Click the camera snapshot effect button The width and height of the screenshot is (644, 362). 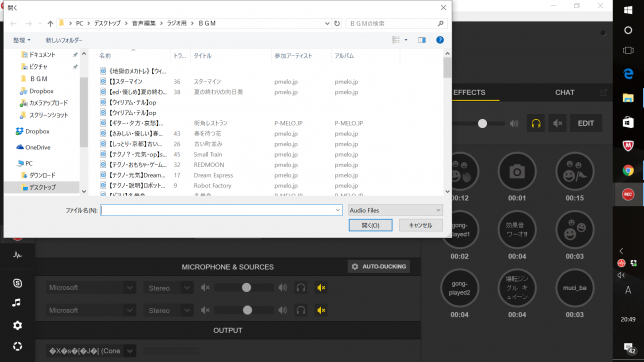pyautogui.click(x=517, y=171)
